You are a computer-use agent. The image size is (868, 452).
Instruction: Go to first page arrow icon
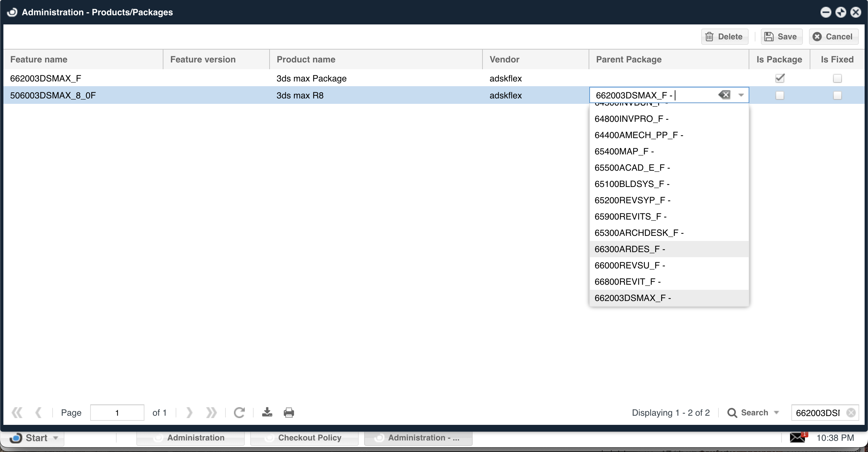point(17,413)
